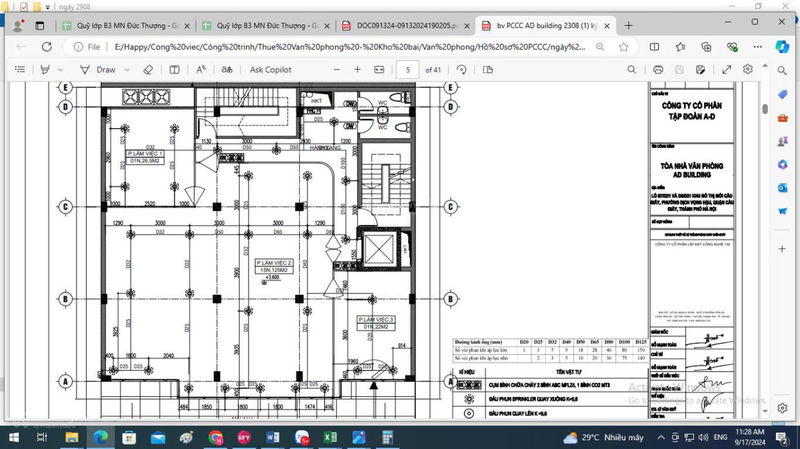Expand the Draw tool options dropdown
The height and width of the screenshot is (449, 800).
[127, 70]
